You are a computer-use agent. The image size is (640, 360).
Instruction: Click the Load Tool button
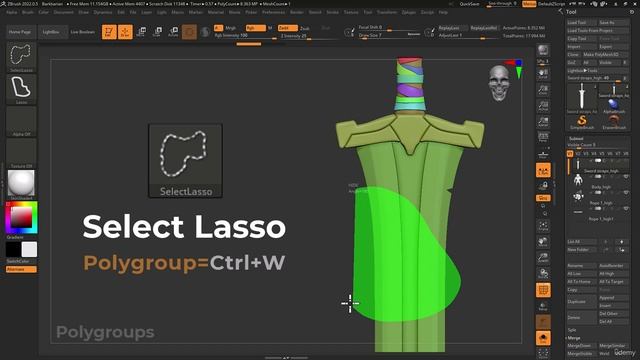[582, 23]
